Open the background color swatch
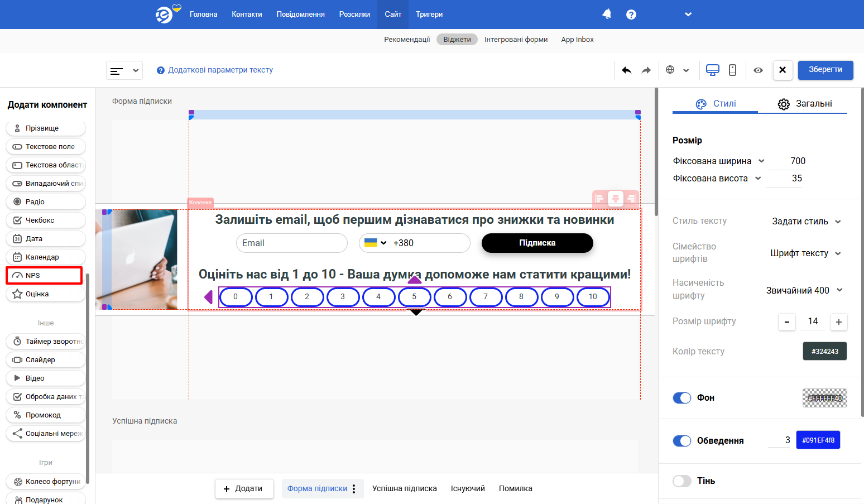The image size is (864, 504). (x=825, y=398)
